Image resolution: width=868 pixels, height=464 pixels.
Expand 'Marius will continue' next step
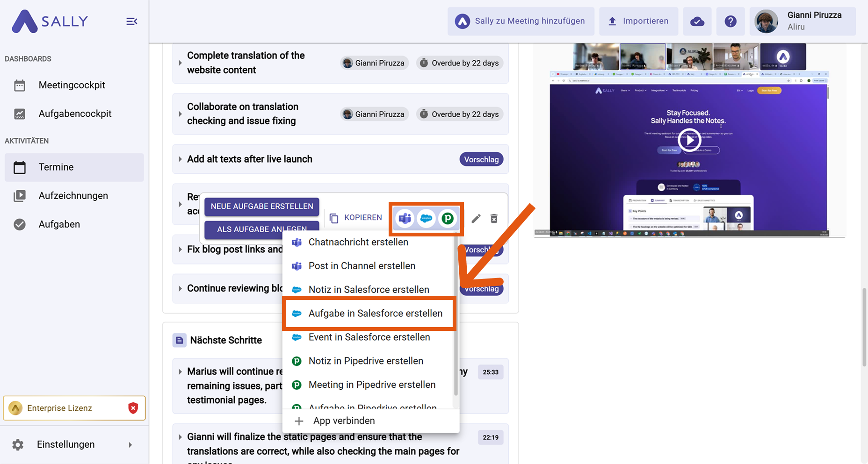click(x=180, y=372)
